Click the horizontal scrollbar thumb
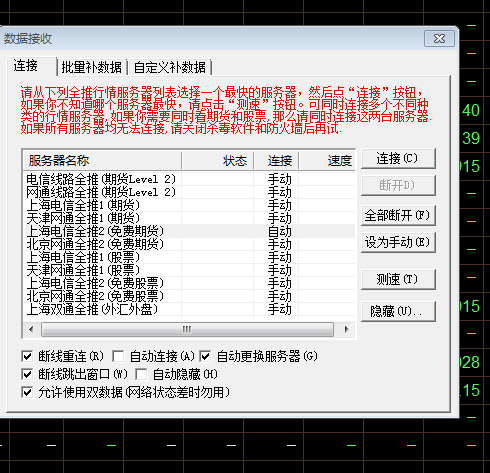This screenshot has height=473, width=490. (x=187, y=330)
